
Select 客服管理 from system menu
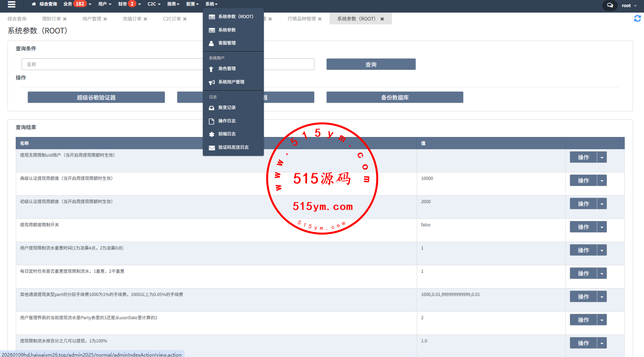click(227, 43)
